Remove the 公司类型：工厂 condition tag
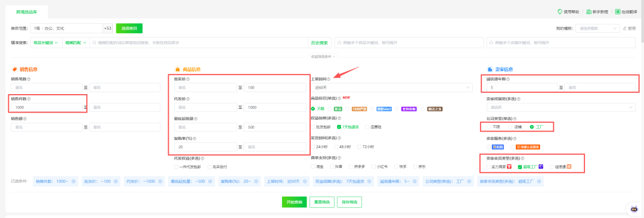 469,181
